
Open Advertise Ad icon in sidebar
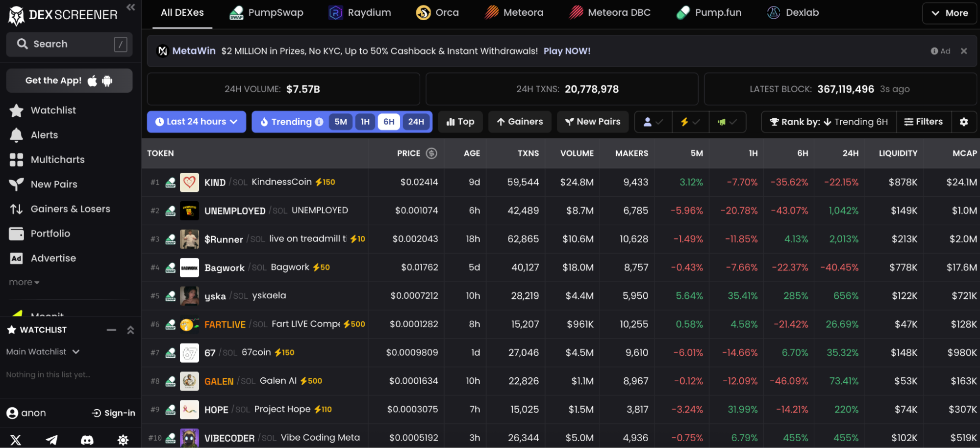16,258
